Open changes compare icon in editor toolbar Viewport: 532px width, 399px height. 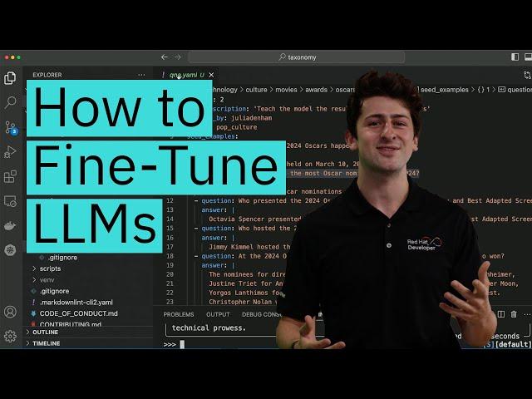(x=527, y=75)
